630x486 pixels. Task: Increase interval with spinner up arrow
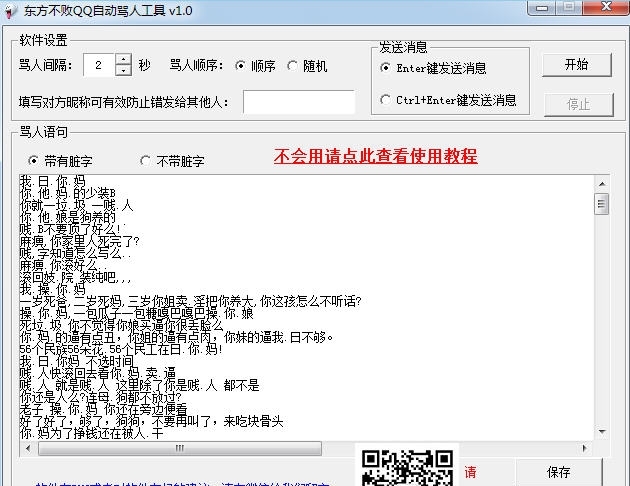(x=123, y=59)
